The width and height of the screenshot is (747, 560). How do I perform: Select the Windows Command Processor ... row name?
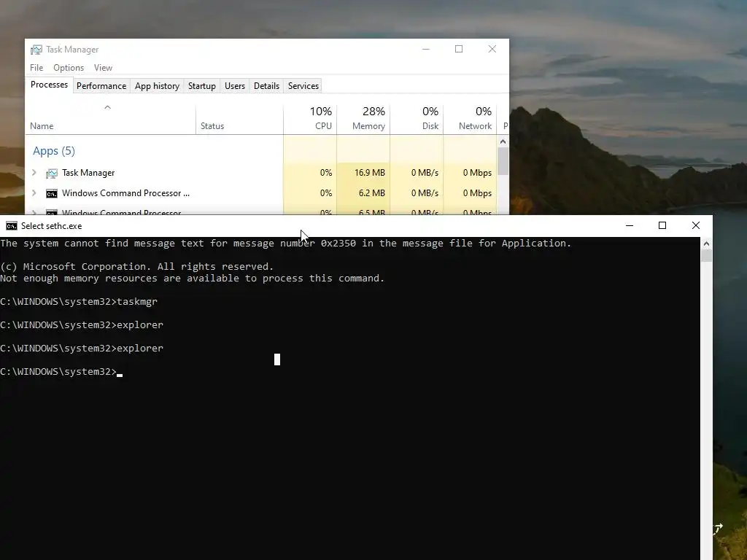point(125,192)
